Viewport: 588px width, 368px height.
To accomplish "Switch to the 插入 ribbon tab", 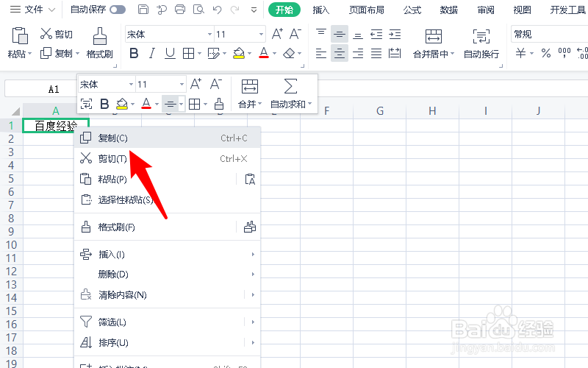I will pyautogui.click(x=321, y=10).
